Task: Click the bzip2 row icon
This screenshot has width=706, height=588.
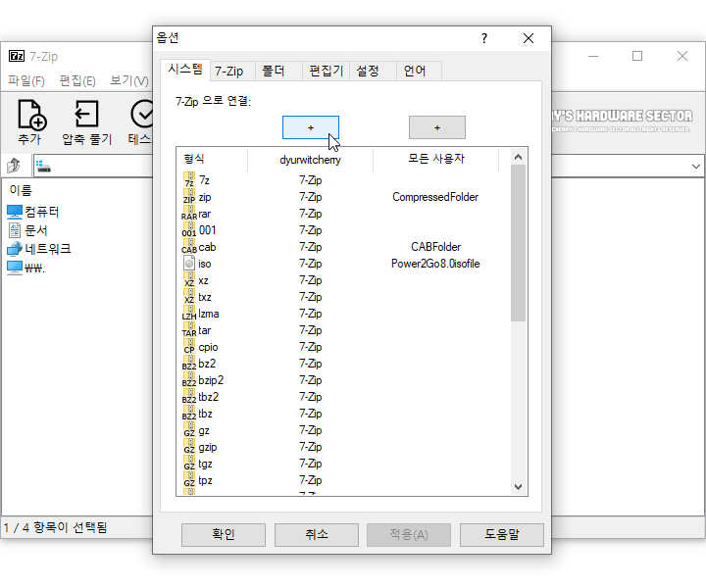Action: 189,379
